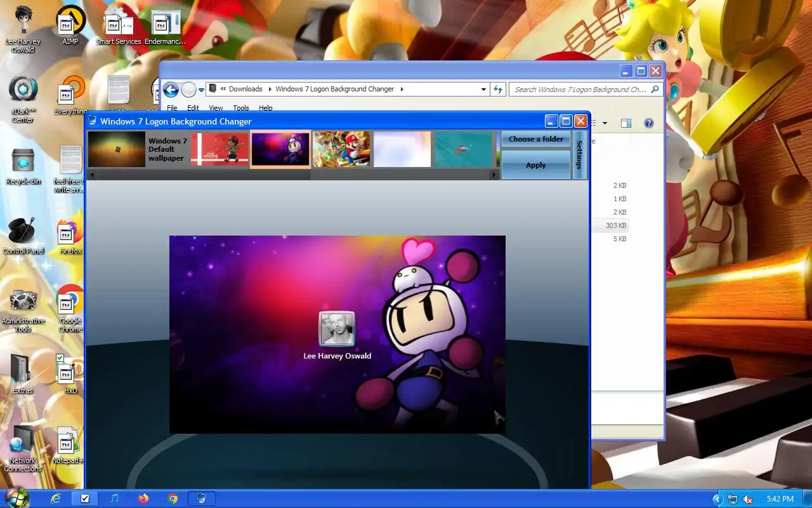Image resolution: width=812 pixels, height=508 pixels.
Task: Click the user avatar in logon preview
Action: (x=337, y=329)
